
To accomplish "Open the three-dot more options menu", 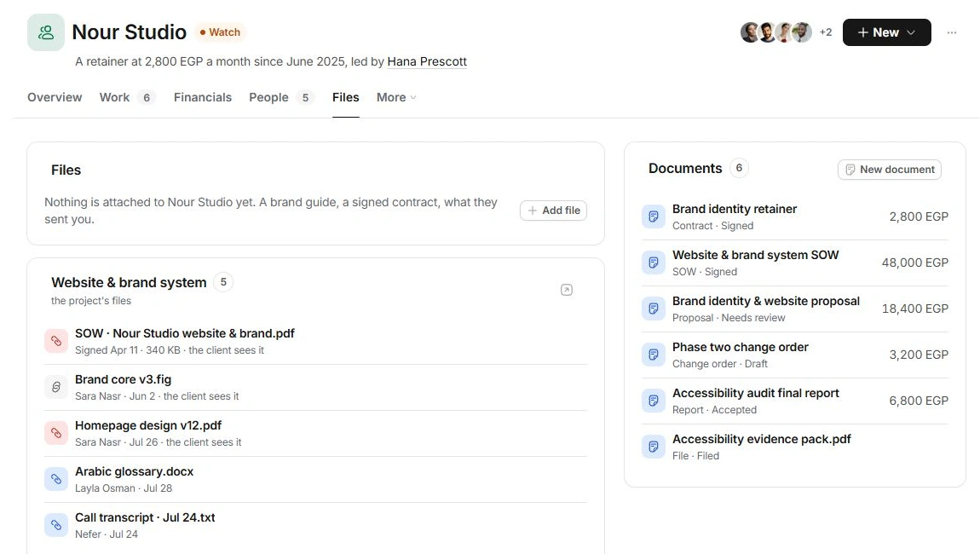I will point(951,32).
